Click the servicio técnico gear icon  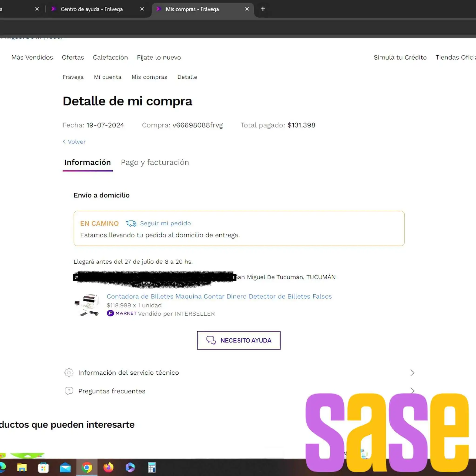pos(69,373)
